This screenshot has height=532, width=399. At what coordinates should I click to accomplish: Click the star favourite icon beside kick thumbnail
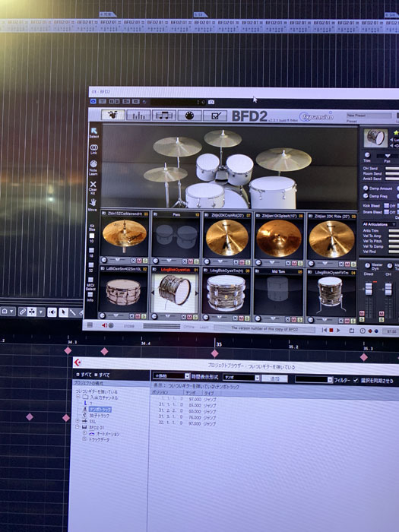396,133
